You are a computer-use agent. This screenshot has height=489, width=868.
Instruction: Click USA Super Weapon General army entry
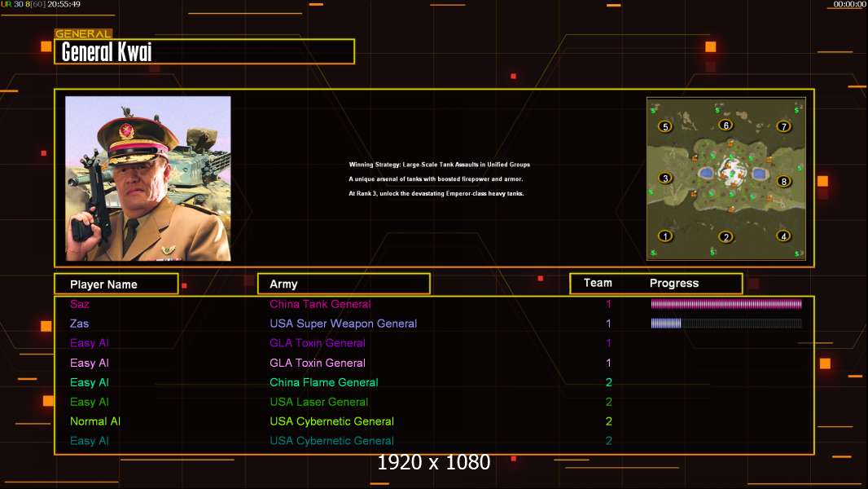point(344,324)
